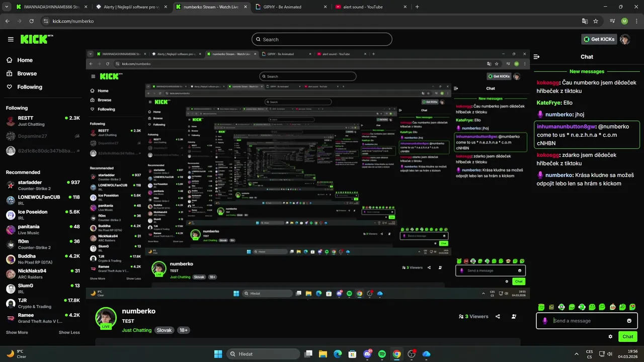
Task: Open Dopamine27 channel in sidebar
Action: 43,136
